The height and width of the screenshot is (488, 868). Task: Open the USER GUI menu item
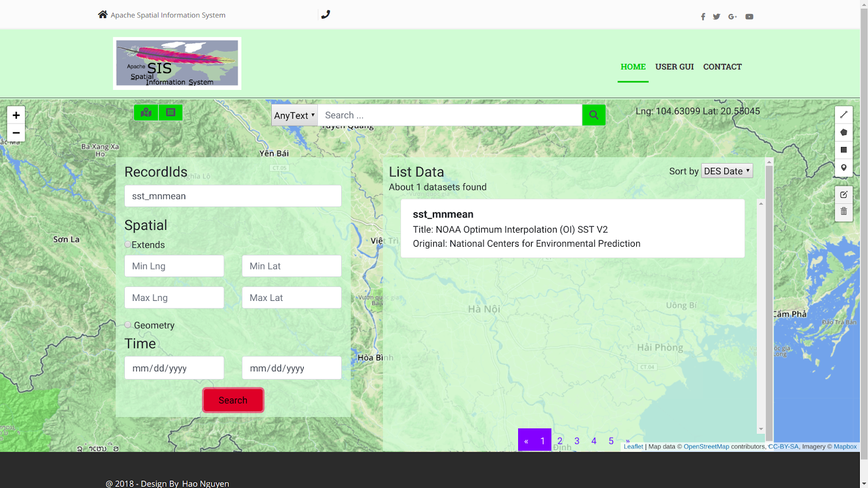coord(674,67)
